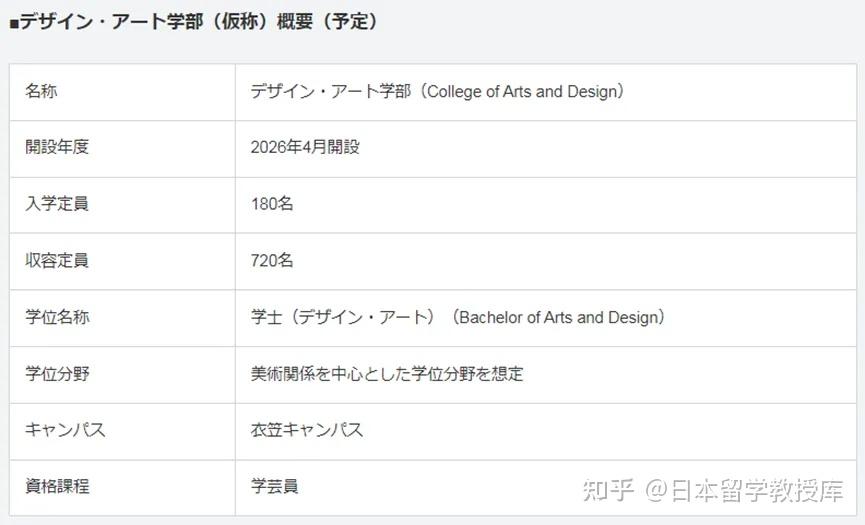Click the 180名 value cell

click(272, 204)
